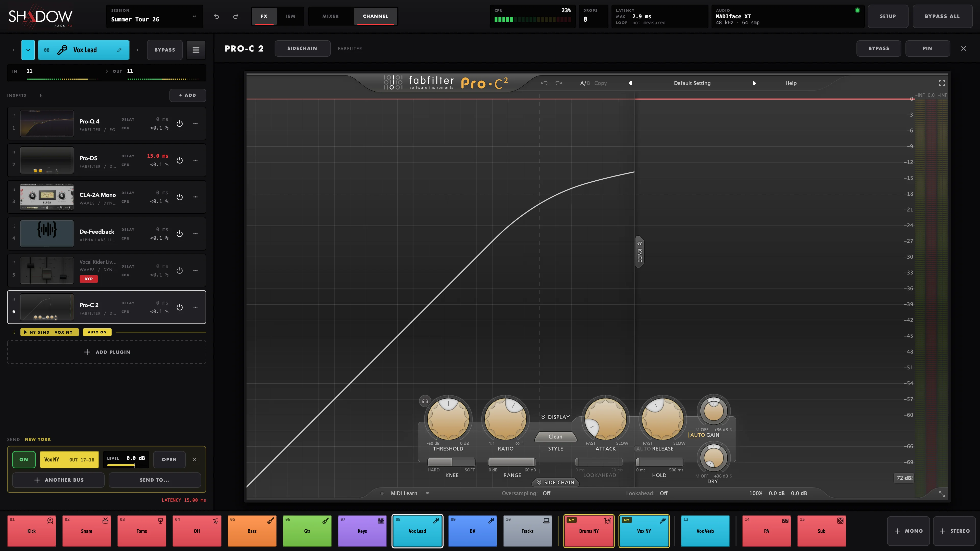Rename Vox Lead with pencil icon
The height and width of the screenshot is (551, 980).
(x=119, y=50)
